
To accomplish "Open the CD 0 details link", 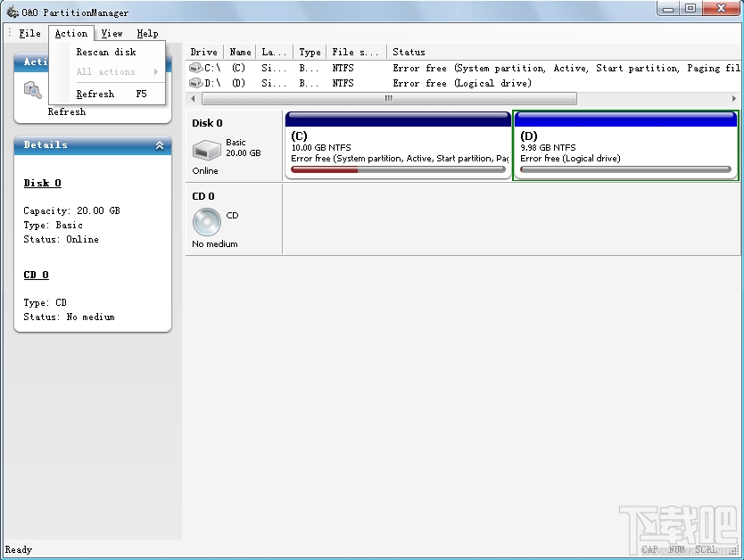I will (x=36, y=275).
